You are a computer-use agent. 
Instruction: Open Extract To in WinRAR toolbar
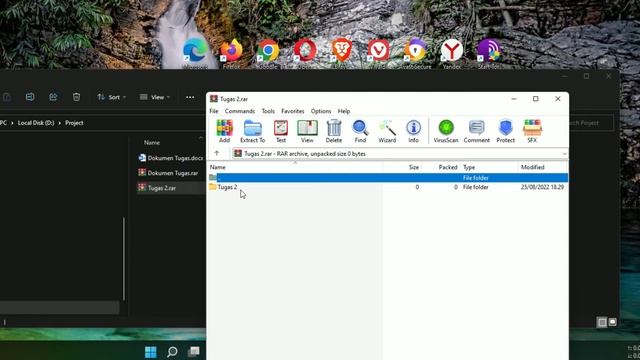(x=252, y=131)
